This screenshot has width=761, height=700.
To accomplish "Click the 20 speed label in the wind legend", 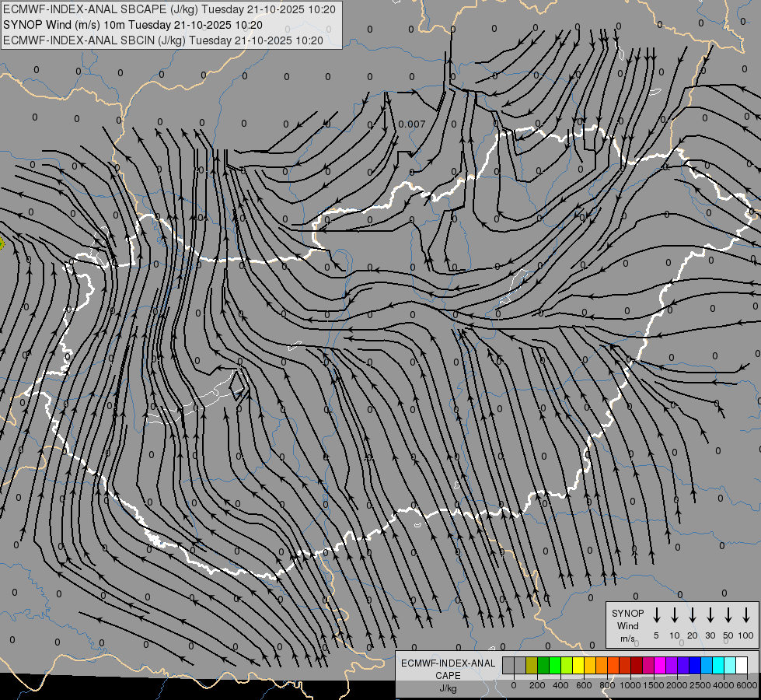I will pos(692,635).
